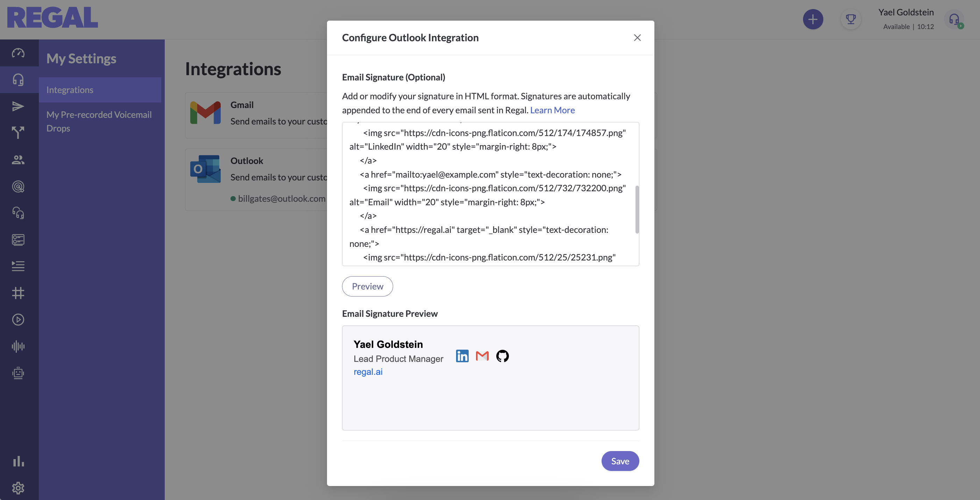Image resolution: width=980 pixels, height=500 pixels.
Task: Open the robot AI agent icon
Action: coord(18,373)
